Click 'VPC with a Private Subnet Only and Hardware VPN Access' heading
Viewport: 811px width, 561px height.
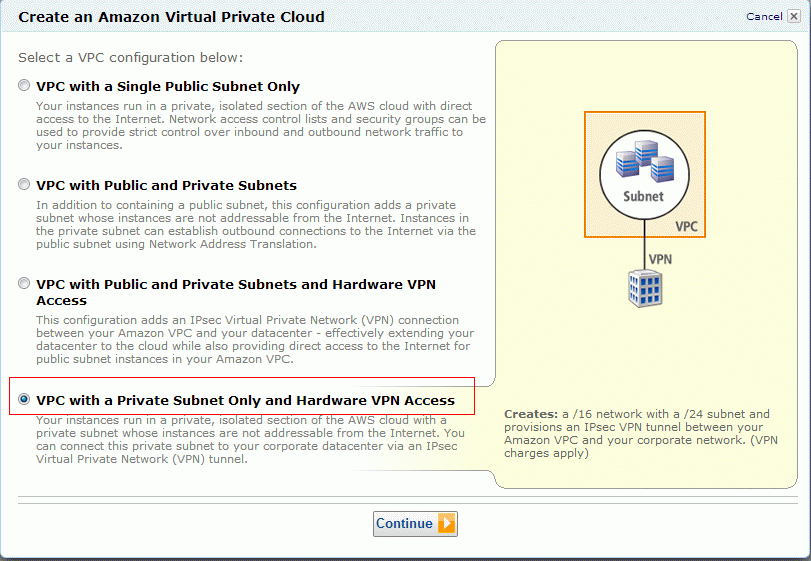click(x=246, y=400)
